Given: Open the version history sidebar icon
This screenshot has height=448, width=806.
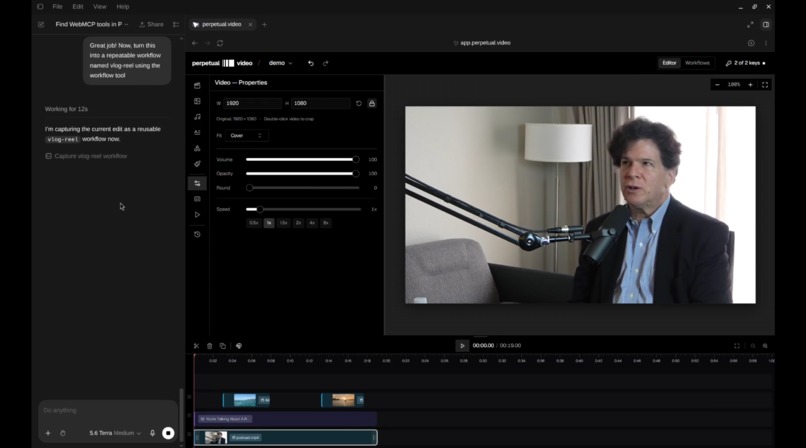Looking at the screenshot, I should [197, 234].
